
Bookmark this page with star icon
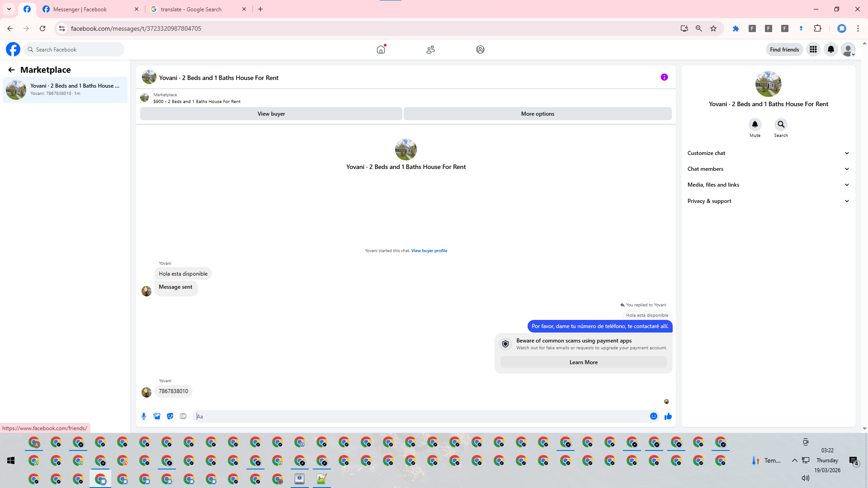[713, 28]
